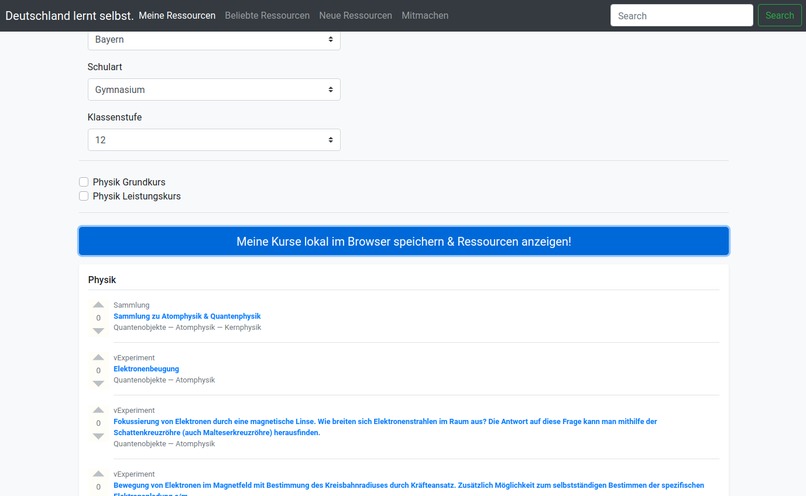Upvote the Sammlung zu Atomphysik & Quantenphysik resource

[98, 305]
